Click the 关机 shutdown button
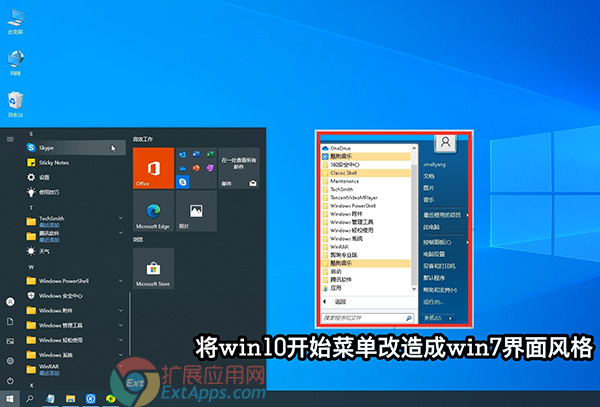Viewport: 600px width, 407px height. 433,318
